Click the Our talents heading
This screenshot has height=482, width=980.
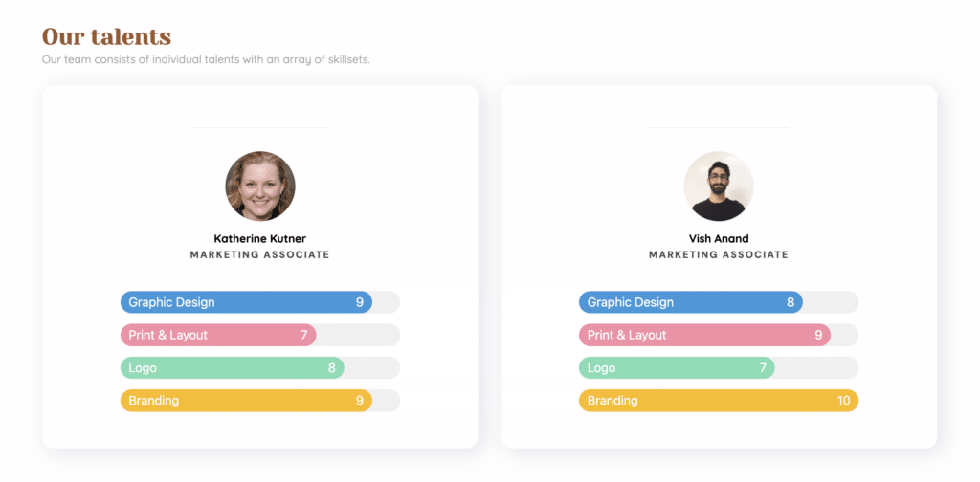106,37
